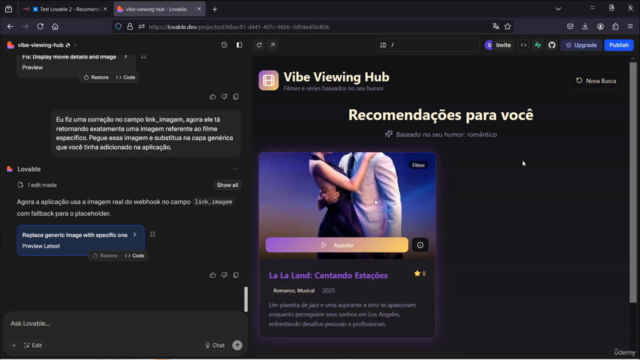Toggle the Chat mode button
Image resolution: width=640 pixels, height=360 pixels.
tap(215, 345)
